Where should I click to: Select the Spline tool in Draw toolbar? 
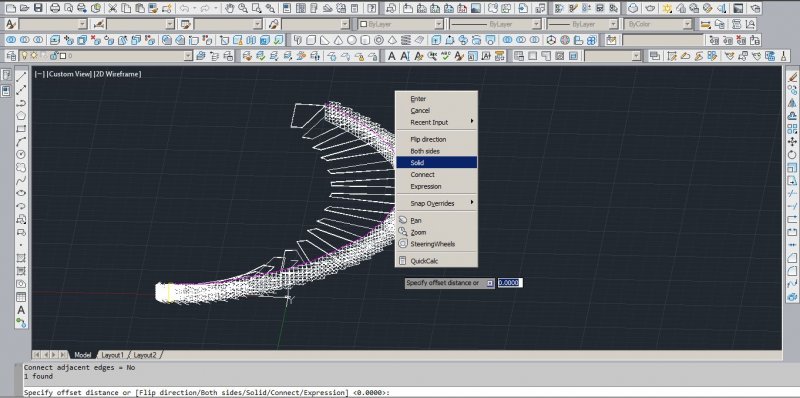coord(21,180)
